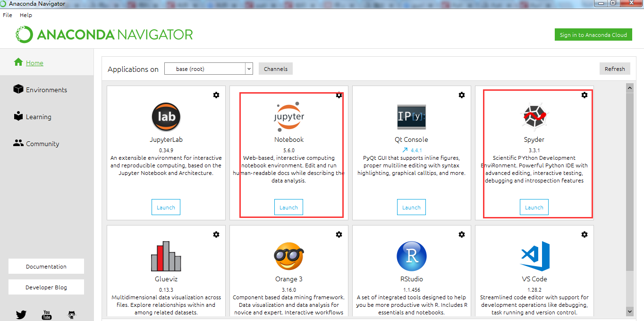This screenshot has height=321, width=644.
Task: Launch Qt Console
Action: tap(411, 207)
